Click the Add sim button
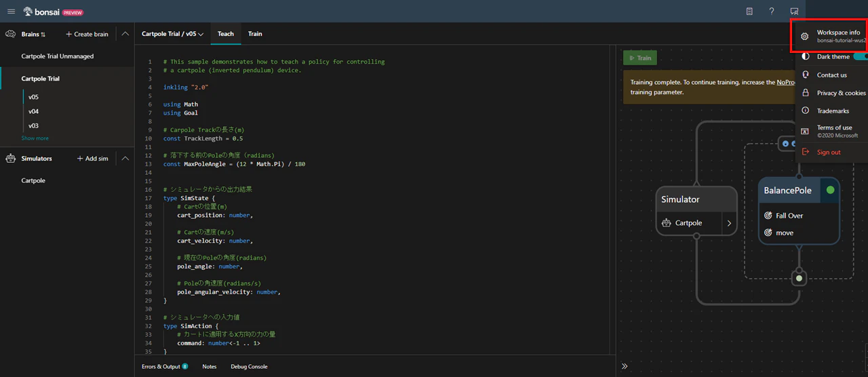The width and height of the screenshot is (868, 377). (92, 159)
